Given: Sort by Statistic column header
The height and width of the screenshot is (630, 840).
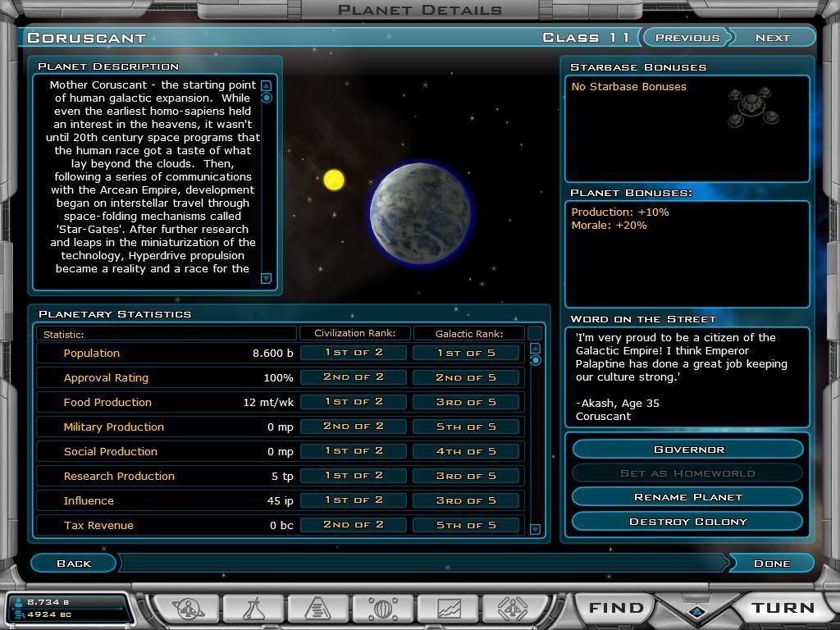Looking at the screenshot, I should tap(166, 334).
